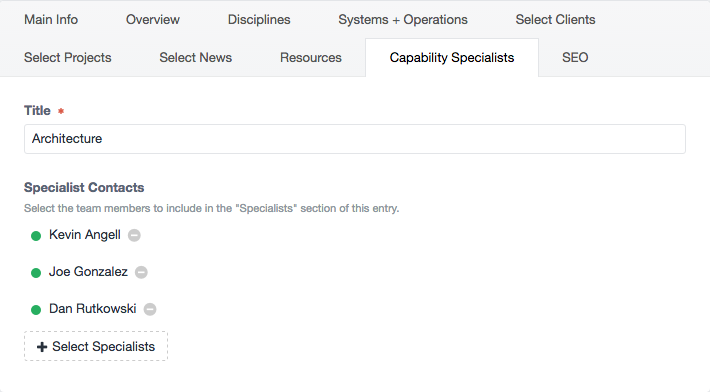The image size is (710, 392).
Task: Select the Capability Specialists tab
Action: coord(452,57)
